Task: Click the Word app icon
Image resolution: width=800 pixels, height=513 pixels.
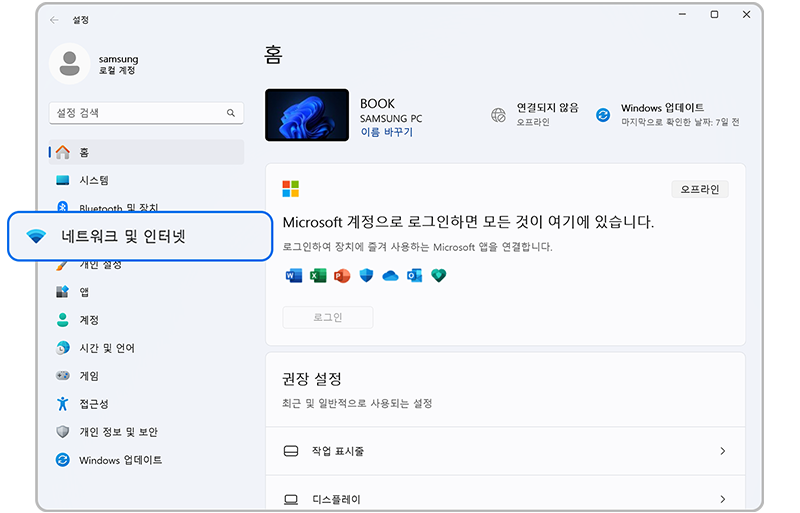Action: tap(294, 276)
